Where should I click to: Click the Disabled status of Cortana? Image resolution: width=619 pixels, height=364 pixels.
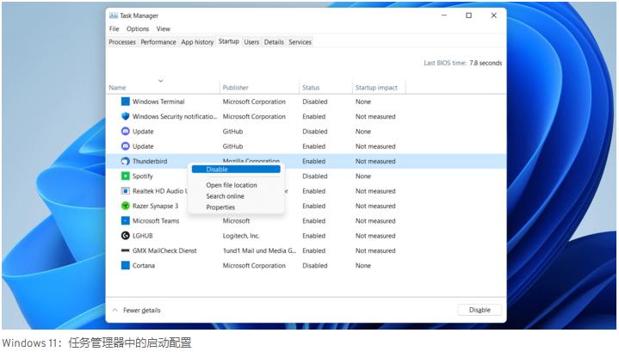tap(314, 266)
